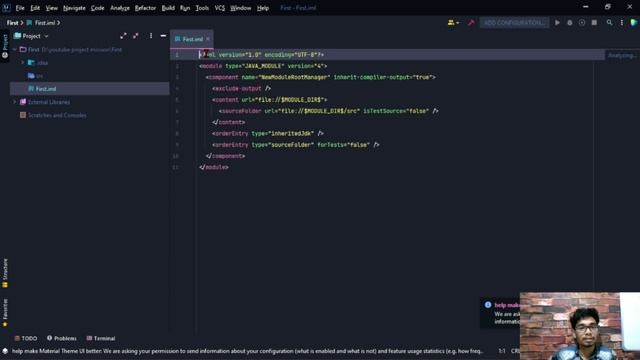Toggle the Problems tool window
This screenshot has height=360, width=640.
tap(62, 338)
